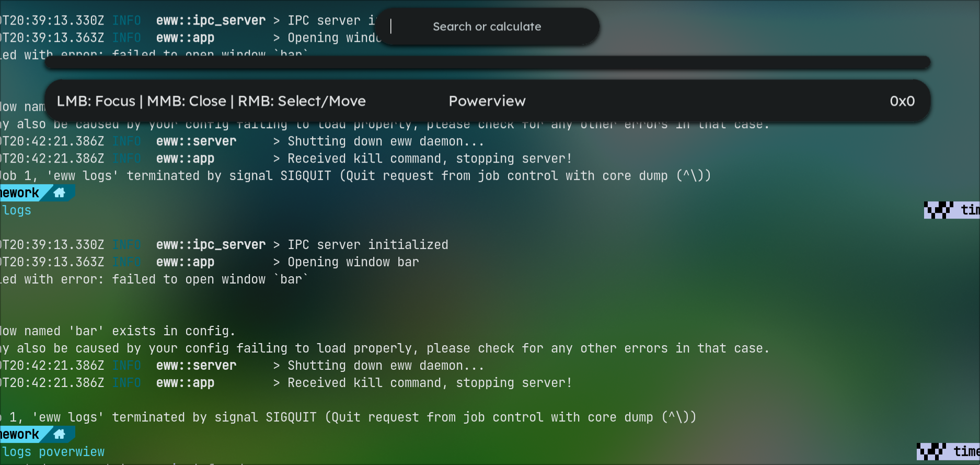Click the eww::server module label in the logs

196,365
